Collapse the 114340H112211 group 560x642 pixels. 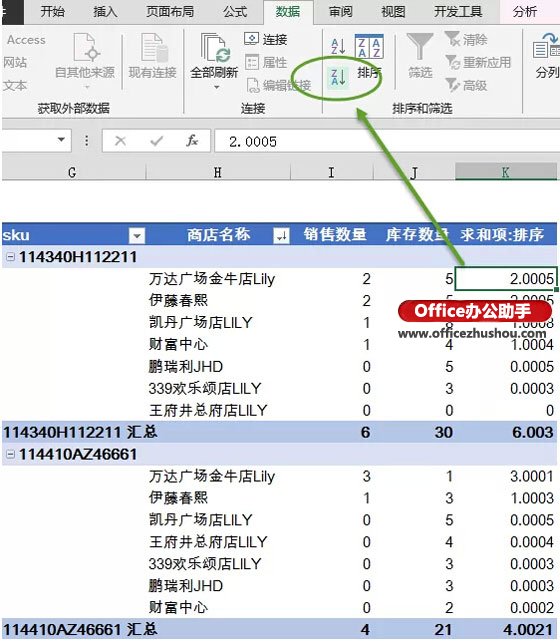click(10, 257)
